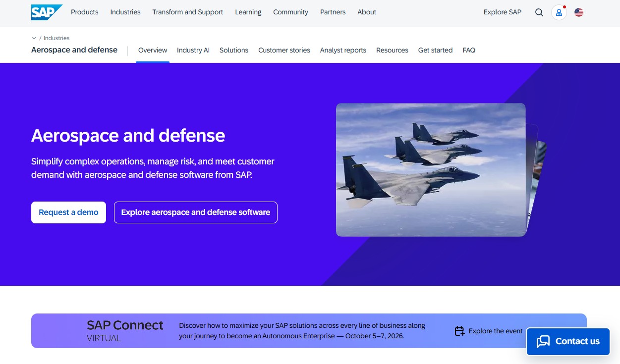Click the hero heading Aerospace and defense
The image size is (620, 364).
pyautogui.click(x=128, y=135)
